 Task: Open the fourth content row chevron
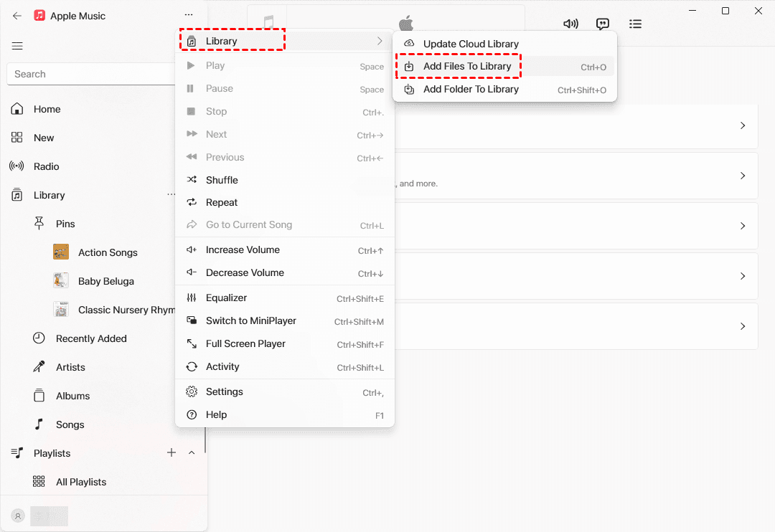tap(743, 276)
